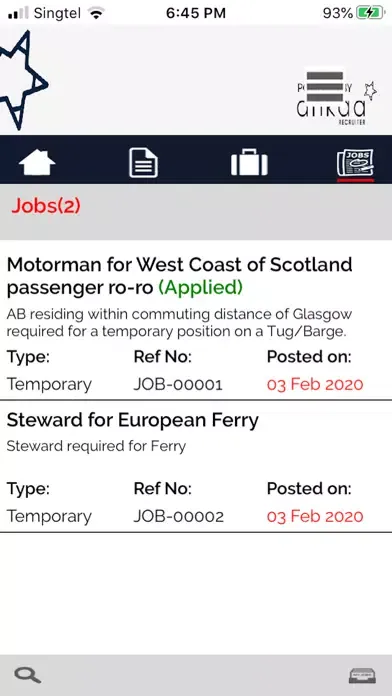Tap the recruiter logo star icon
392x696 pixels.
(370, 90)
